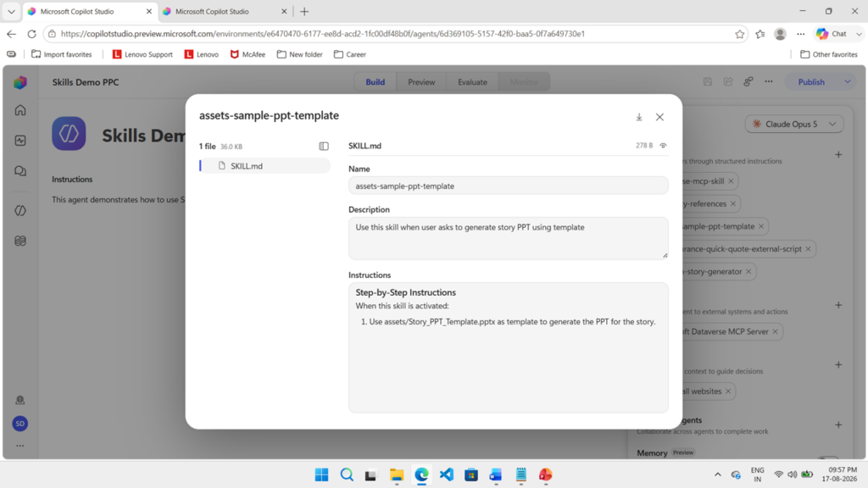868x488 pixels.
Task: Remove the se-mcp-skill chip
Action: point(731,181)
